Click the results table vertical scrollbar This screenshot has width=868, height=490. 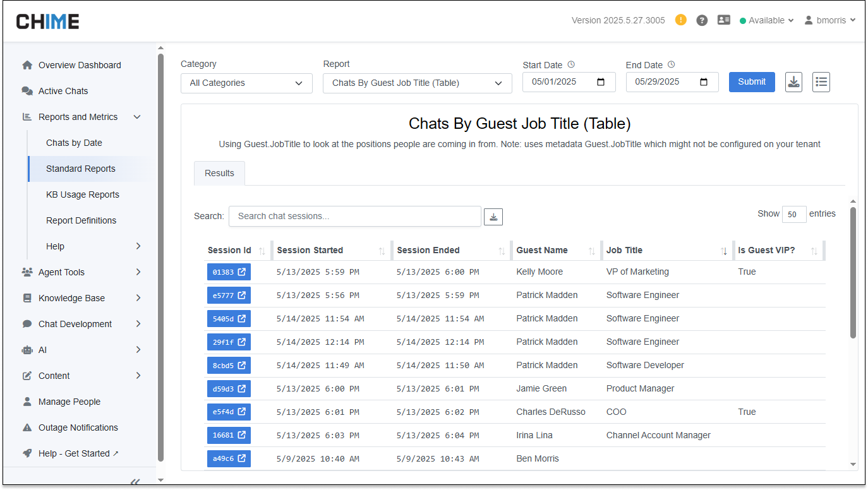click(x=853, y=273)
